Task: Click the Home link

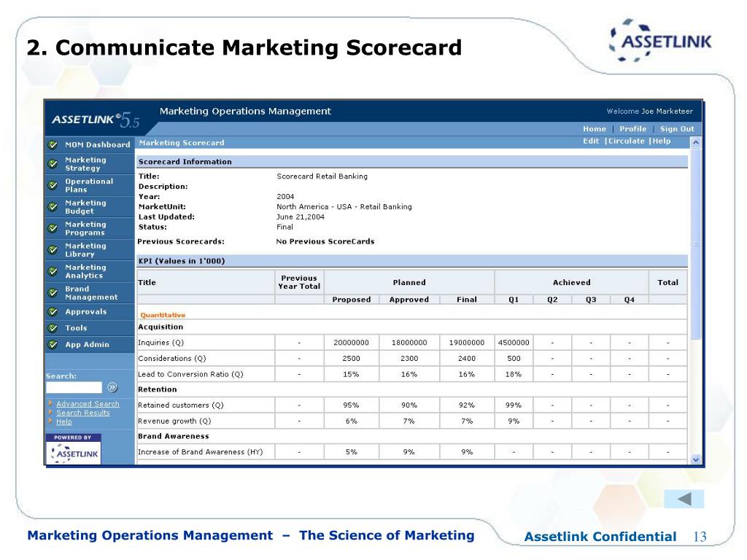Action: coord(595,129)
